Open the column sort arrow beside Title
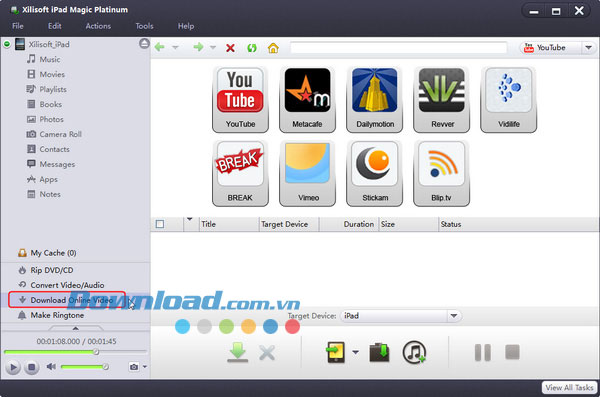Screen dimensions: 600x397 (x=189, y=220)
